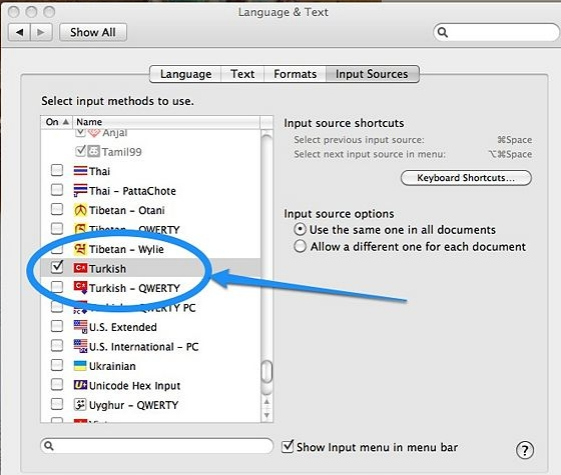Click the Thai - PattaChote flag icon
Viewport: 561px width, 475px height.
point(81,190)
